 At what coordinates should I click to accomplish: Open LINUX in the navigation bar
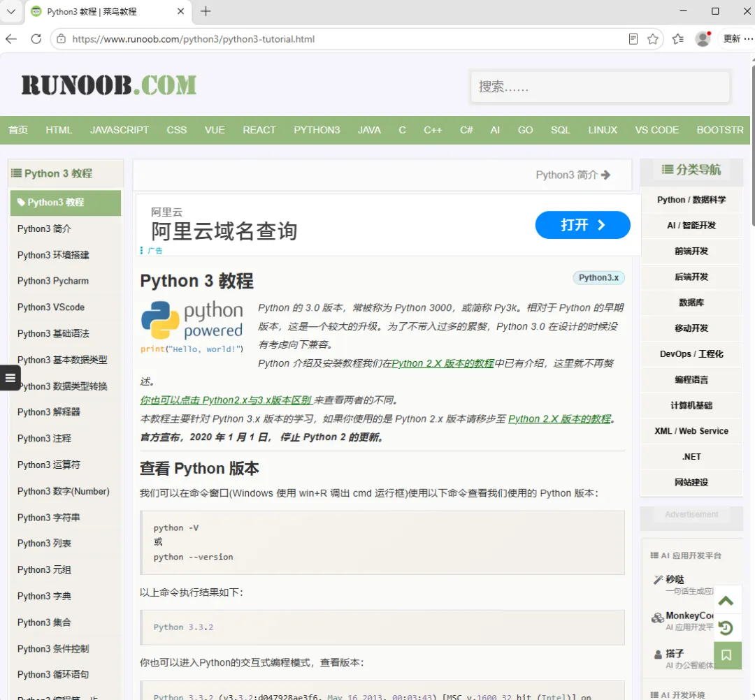pos(603,130)
